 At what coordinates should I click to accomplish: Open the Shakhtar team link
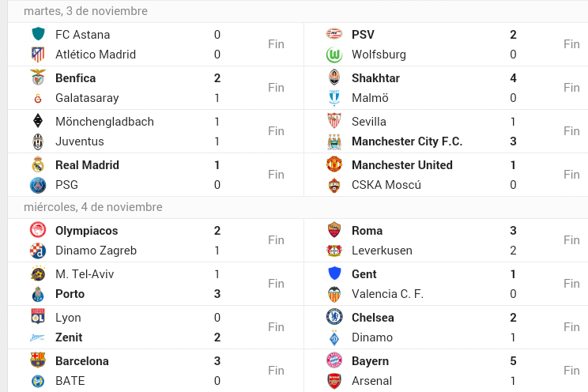pyautogui.click(x=375, y=78)
